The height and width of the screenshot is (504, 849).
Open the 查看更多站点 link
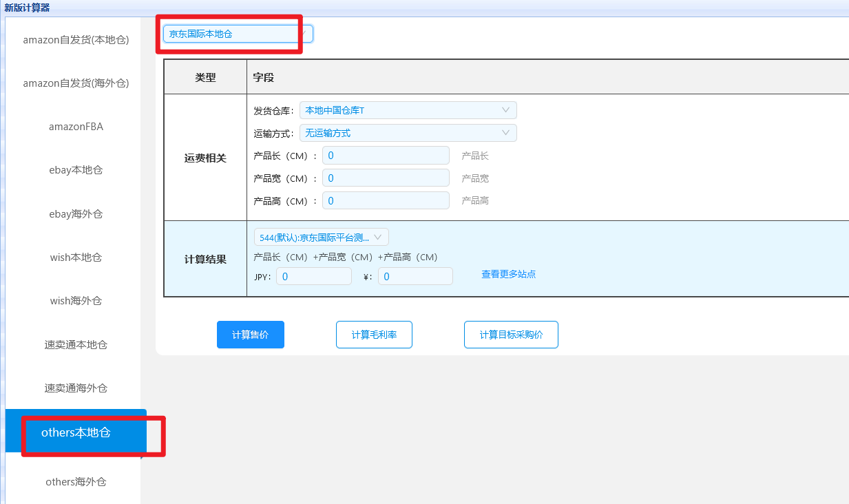[x=508, y=274]
